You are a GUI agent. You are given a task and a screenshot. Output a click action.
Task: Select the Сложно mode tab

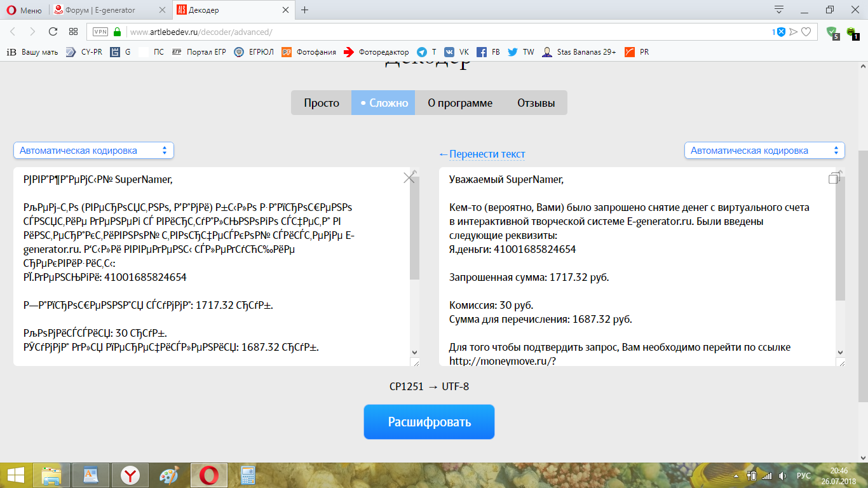[383, 103]
